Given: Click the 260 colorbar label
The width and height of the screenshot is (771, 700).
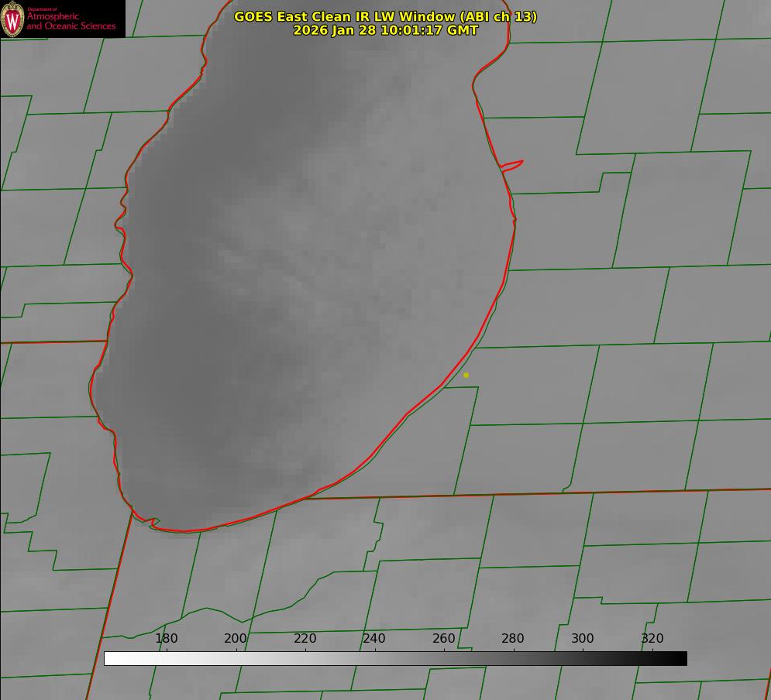Looking at the screenshot, I should tap(443, 638).
